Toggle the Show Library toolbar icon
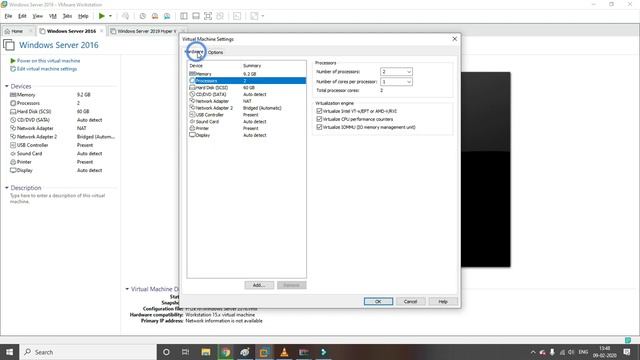 tap(184, 16)
